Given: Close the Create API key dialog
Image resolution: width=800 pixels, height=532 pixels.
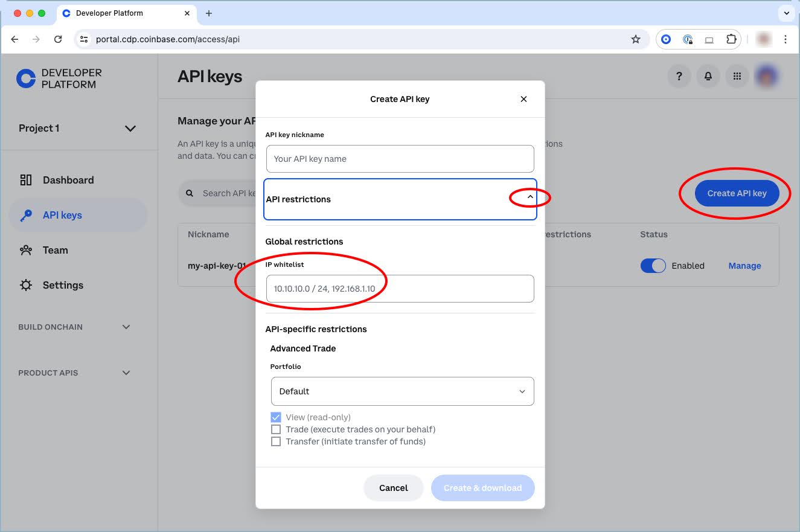Looking at the screenshot, I should click(x=523, y=99).
